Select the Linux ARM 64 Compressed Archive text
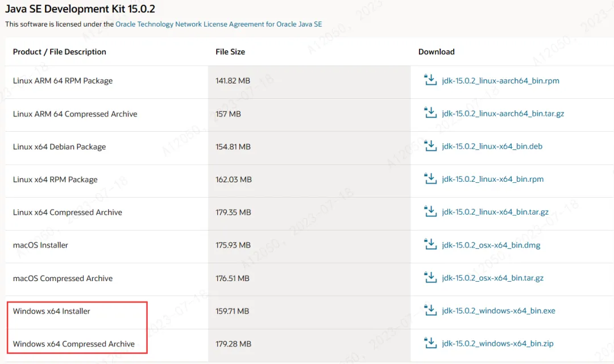Screen dimensions: 614x364 pos(75,114)
